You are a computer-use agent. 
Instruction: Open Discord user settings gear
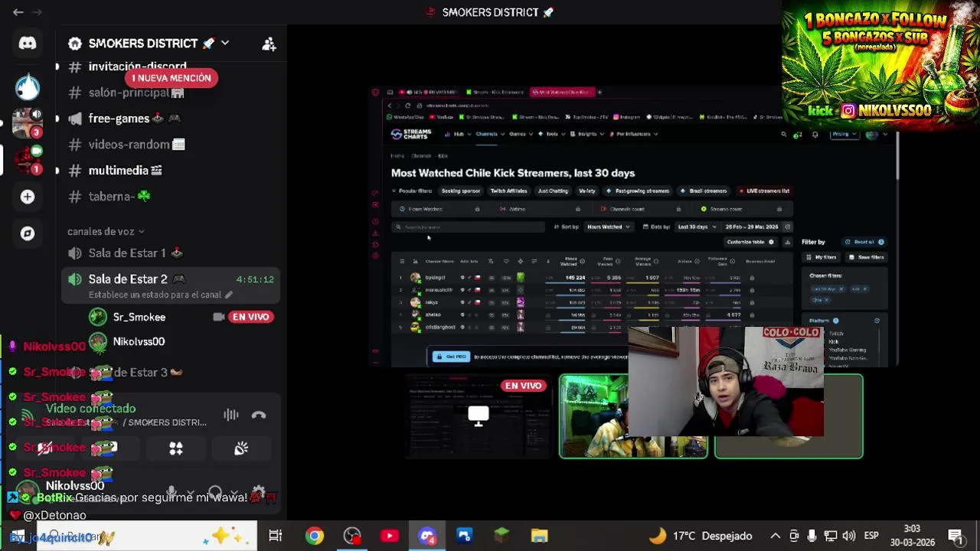pos(259,491)
